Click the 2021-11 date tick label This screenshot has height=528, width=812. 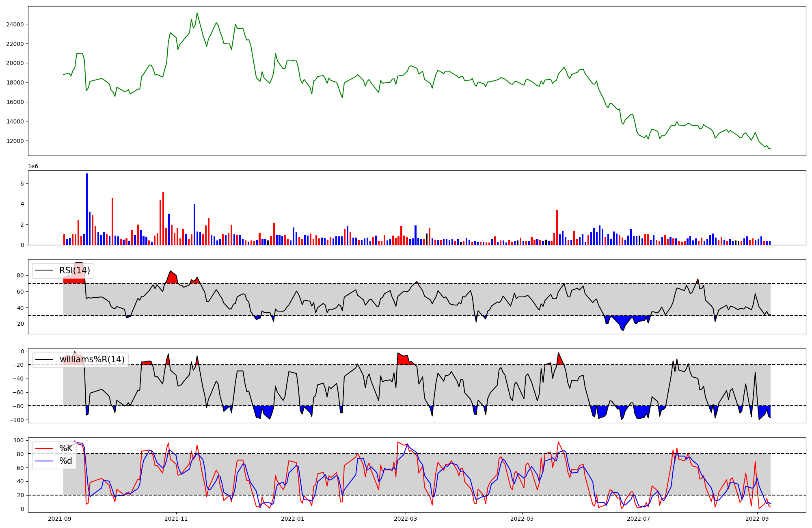point(177,519)
